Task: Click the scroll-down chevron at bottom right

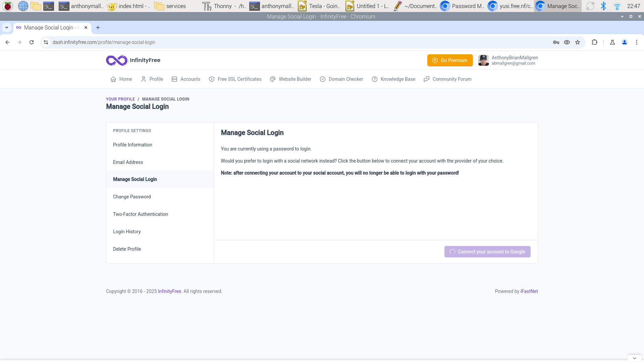Action: click(635, 358)
